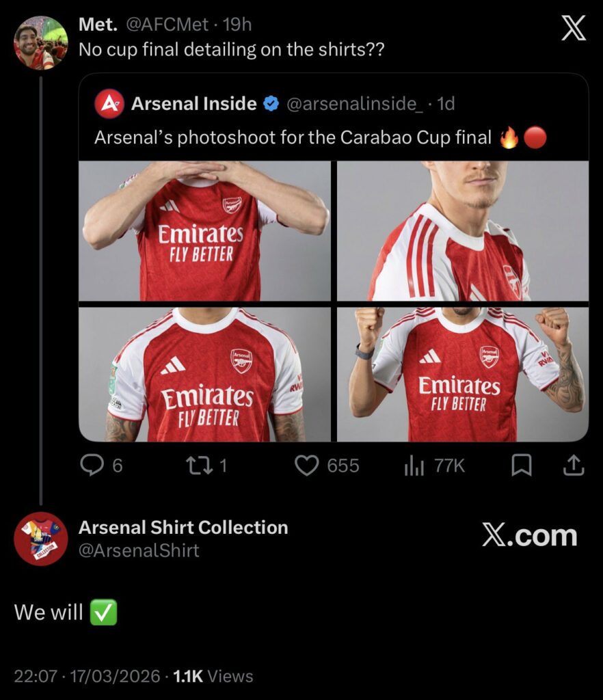Viewport: 603px width, 700px height.
Task: Bookmark the post with bookmark icon
Action: 522,466
